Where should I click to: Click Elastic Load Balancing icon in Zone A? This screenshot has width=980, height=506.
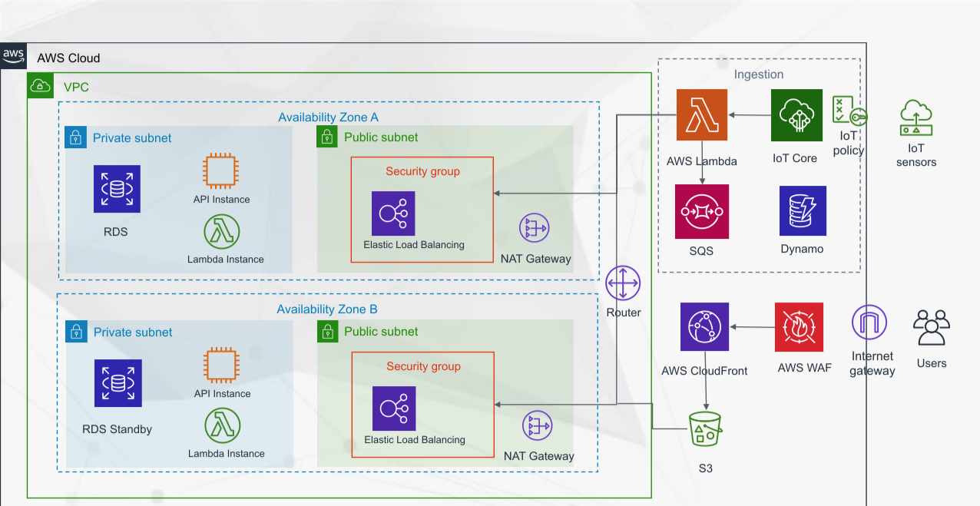click(x=393, y=213)
